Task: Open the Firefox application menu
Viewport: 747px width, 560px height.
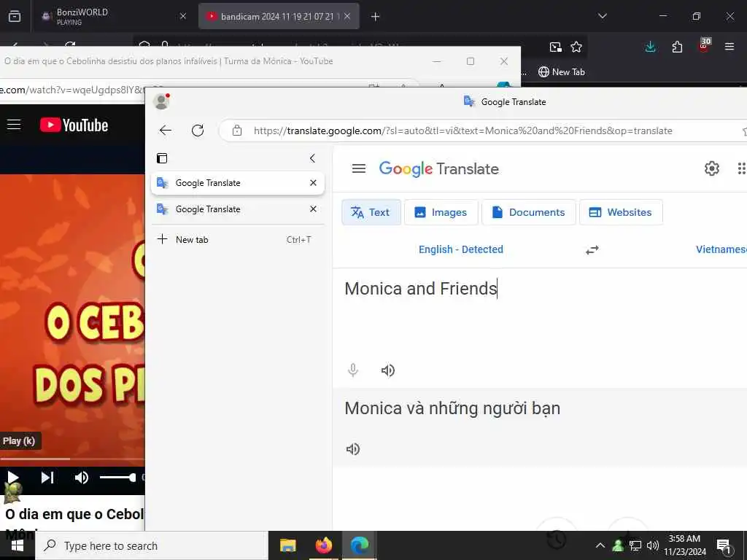Action: (x=729, y=47)
